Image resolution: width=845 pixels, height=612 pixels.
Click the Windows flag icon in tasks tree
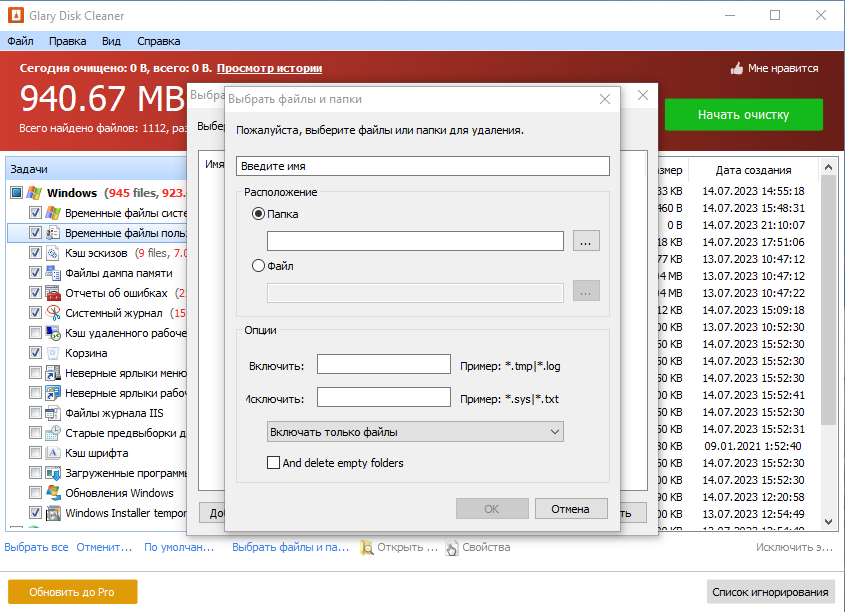click(x=34, y=193)
